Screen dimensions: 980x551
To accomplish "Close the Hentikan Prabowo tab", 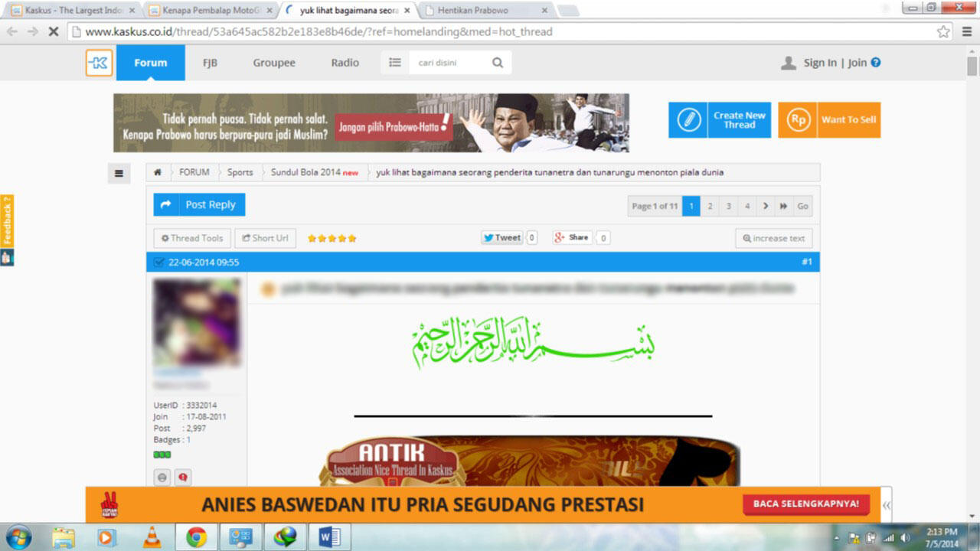I will 544,11.
